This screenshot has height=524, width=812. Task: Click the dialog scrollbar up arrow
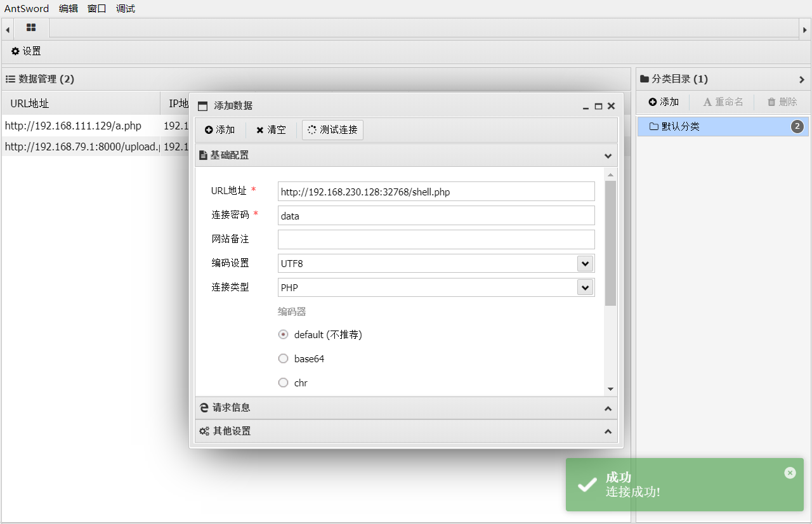pos(610,174)
